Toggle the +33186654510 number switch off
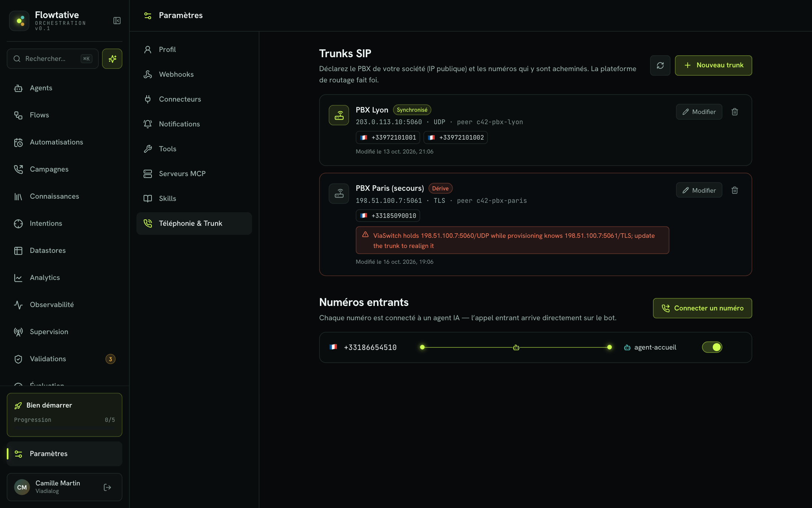Image resolution: width=812 pixels, height=508 pixels. pos(712,347)
